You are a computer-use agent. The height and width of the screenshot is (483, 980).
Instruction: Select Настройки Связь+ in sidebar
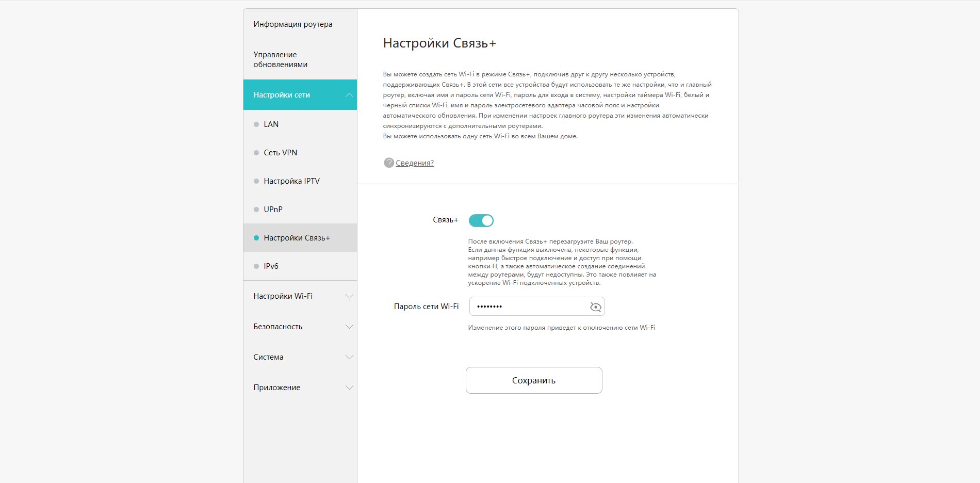click(300, 238)
